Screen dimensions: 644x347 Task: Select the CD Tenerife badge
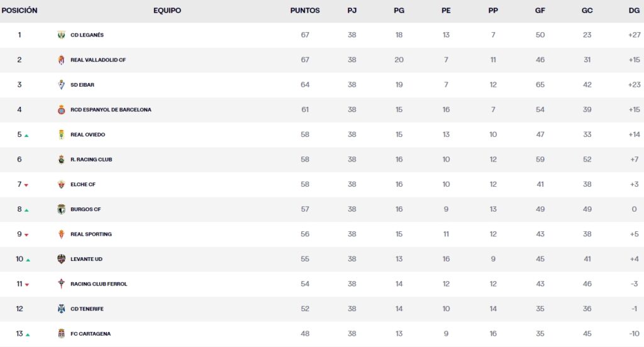[x=61, y=309]
